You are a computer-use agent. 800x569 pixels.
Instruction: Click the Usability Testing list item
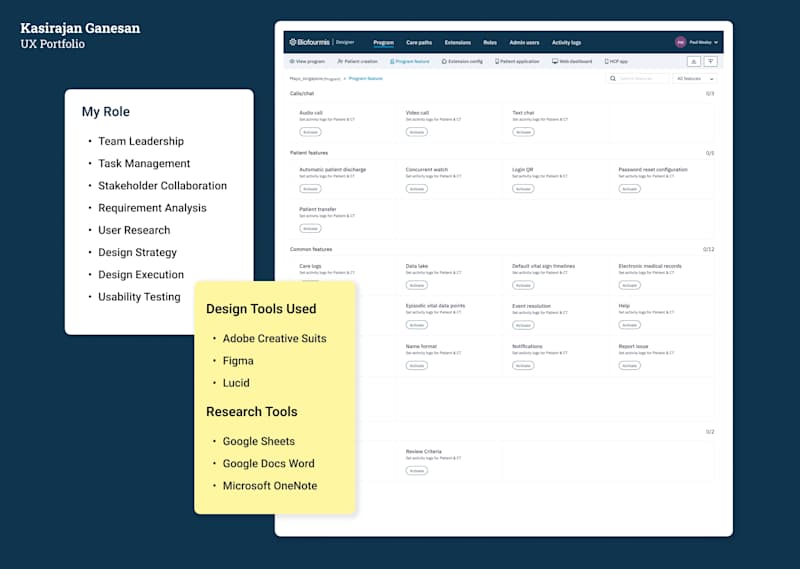tap(139, 297)
